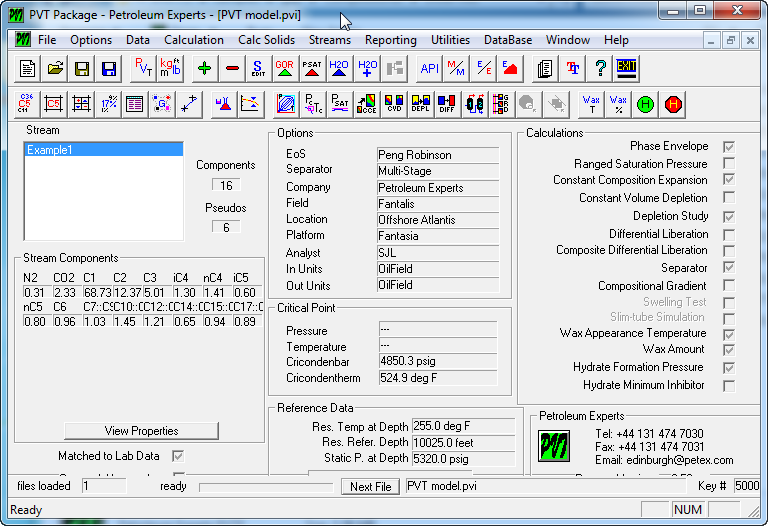The width and height of the screenshot is (768, 526).
Task: Click the PSAT saturation pressure calculation icon
Action: click(x=339, y=104)
